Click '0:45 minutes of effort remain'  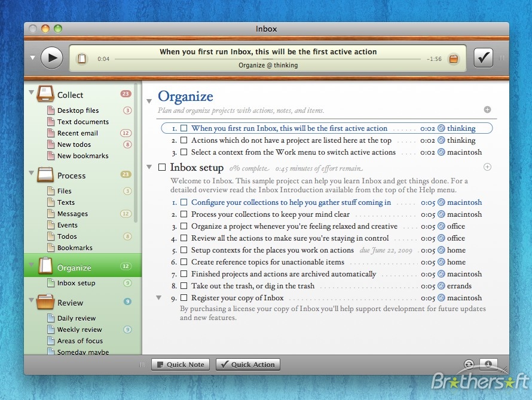(x=319, y=168)
